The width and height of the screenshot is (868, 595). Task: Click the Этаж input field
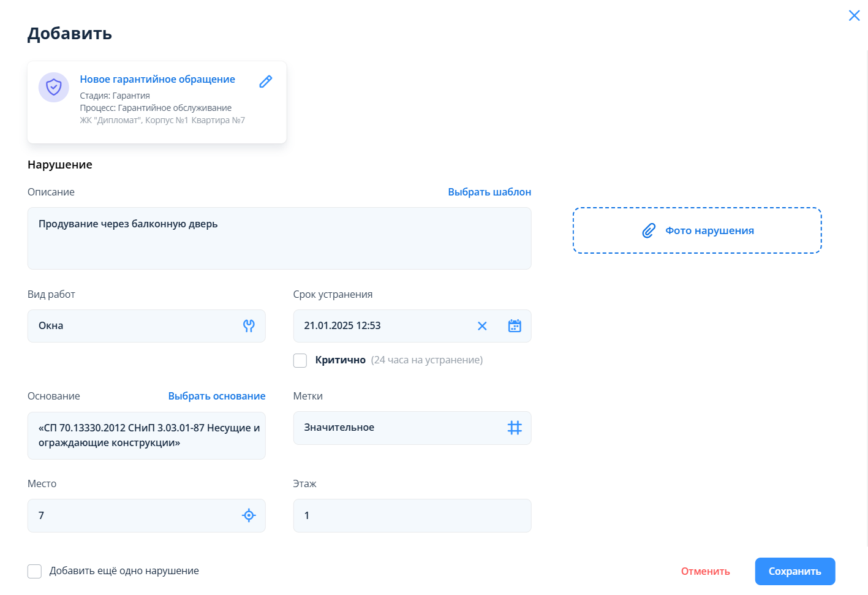click(412, 515)
